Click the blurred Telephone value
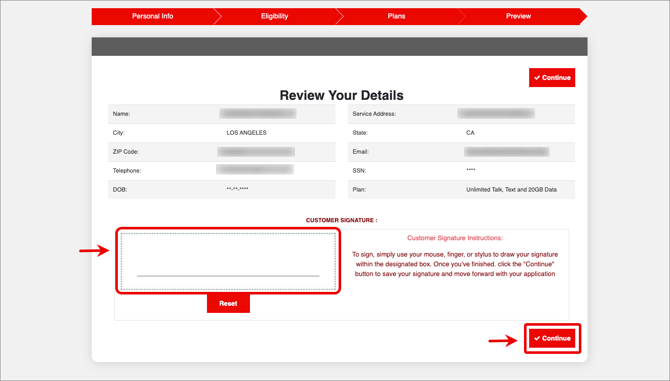 [255, 170]
